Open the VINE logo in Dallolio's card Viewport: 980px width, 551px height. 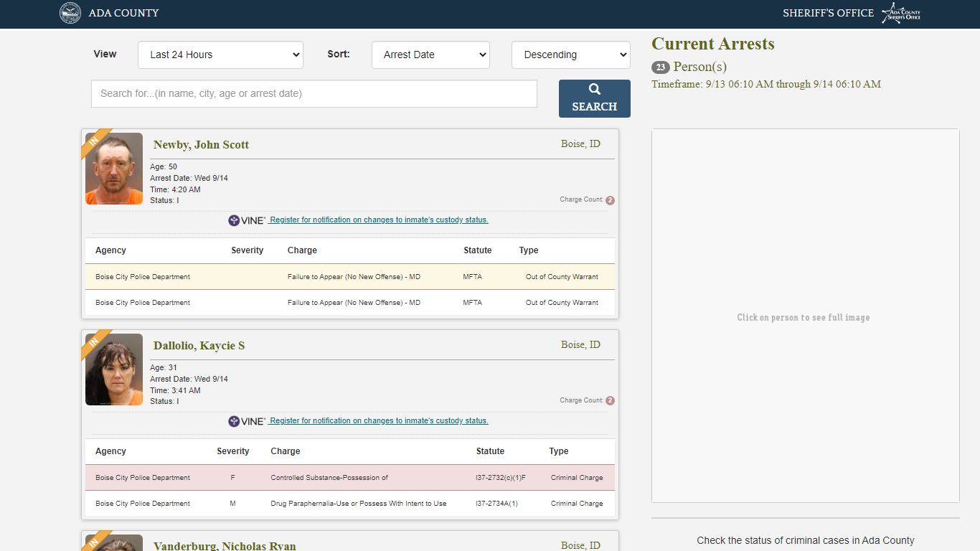pyautogui.click(x=247, y=421)
